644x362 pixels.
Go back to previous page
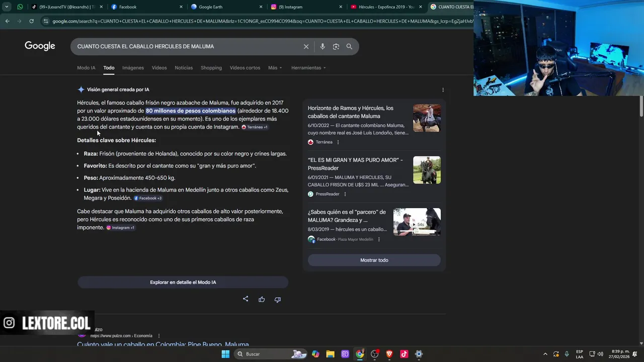coord(7,21)
